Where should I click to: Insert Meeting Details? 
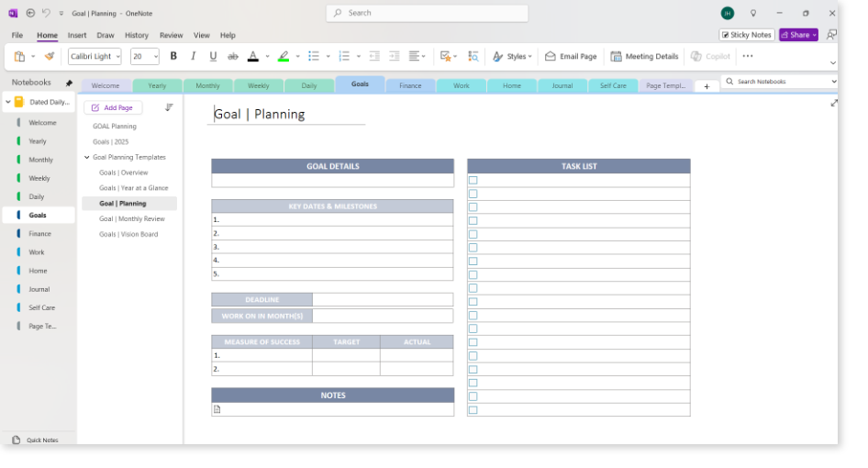[644, 56]
